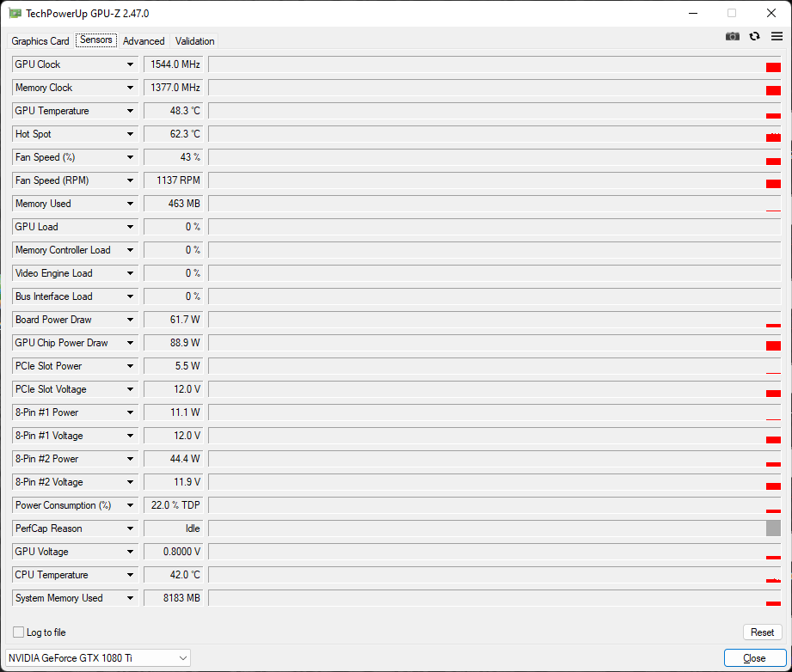Expand the Memory Controller Load dropdown
The width and height of the screenshot is (792, 672).
130,250
